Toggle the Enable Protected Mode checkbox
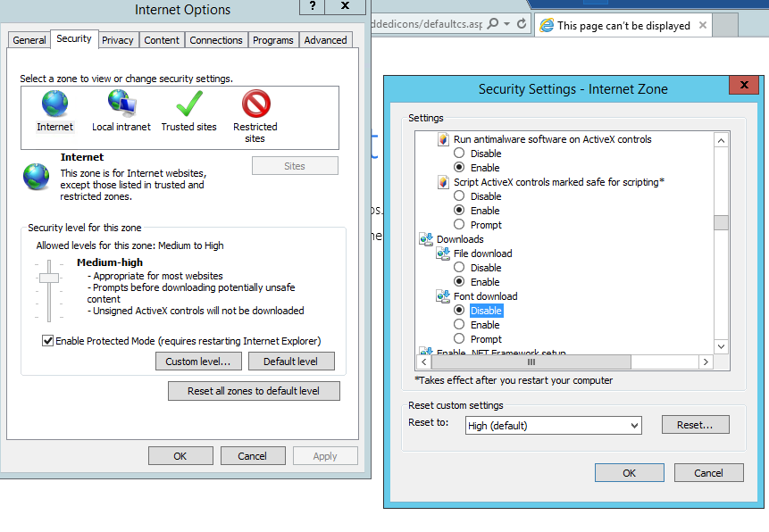The image size is (769, 532). (47, 341)
